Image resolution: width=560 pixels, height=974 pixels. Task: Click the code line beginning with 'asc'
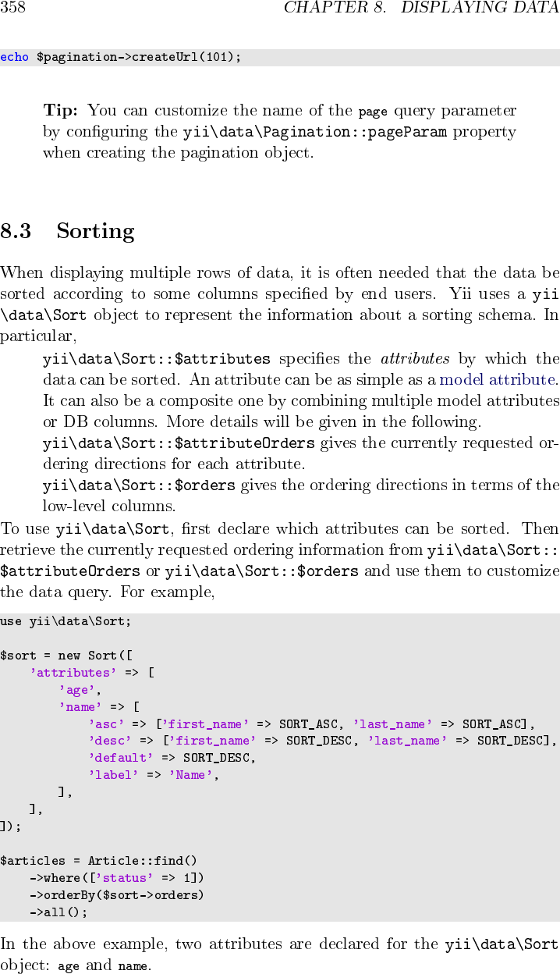[312, 723]
